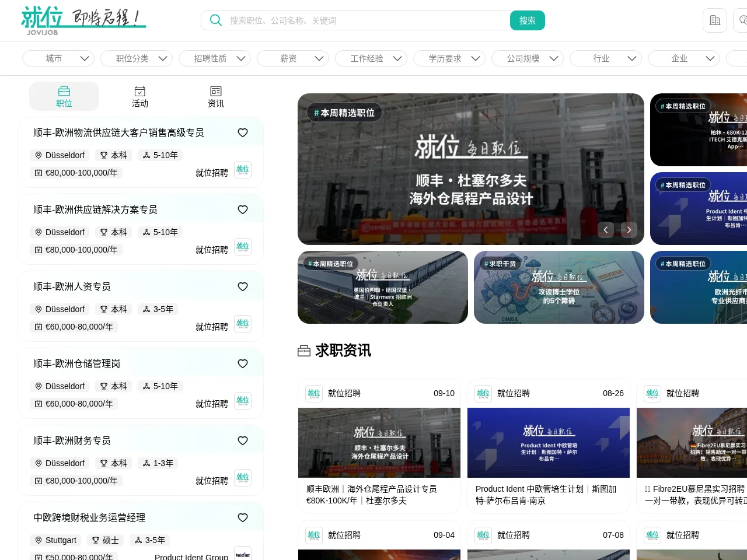
Task: Click 就位招聘 avatar on 07-08 news card
Action: pyautogui.click(x=483, y=535)
